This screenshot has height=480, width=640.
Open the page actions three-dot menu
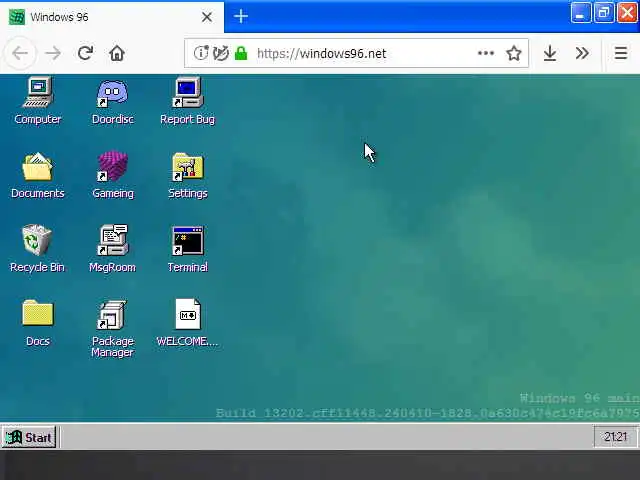coord(486,53)
